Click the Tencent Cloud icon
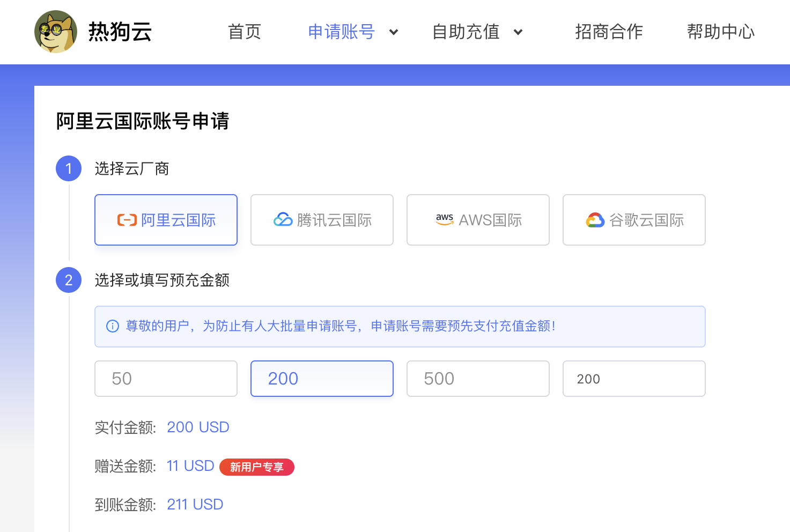The height and width of the screenshot is (532, 790). coord(283,220)
